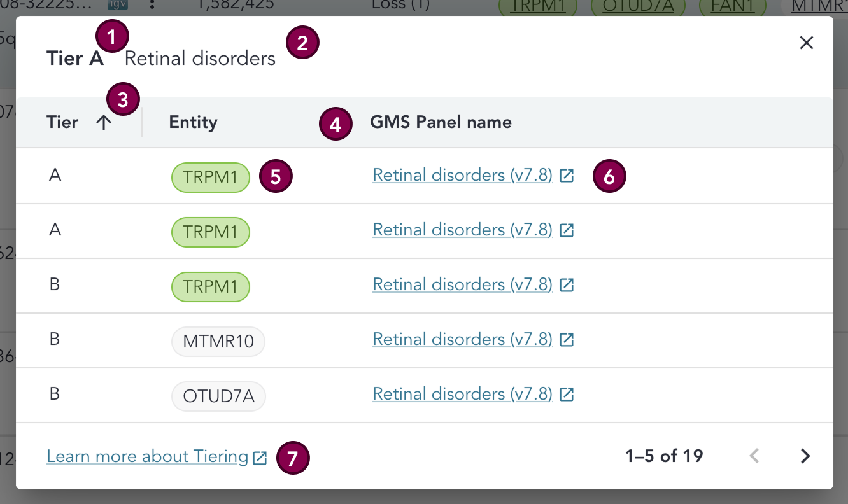Select the MTMR10 entity pill

click(x=218, y=342)
